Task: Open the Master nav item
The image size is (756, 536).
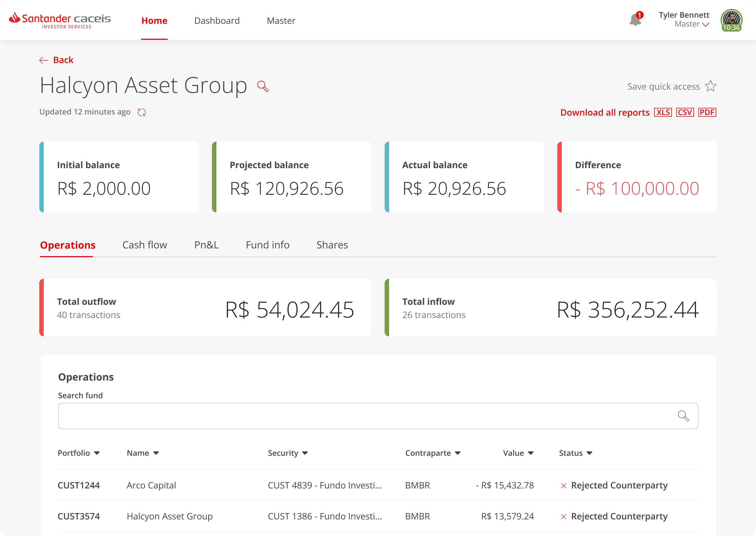Action: (281, 20)
